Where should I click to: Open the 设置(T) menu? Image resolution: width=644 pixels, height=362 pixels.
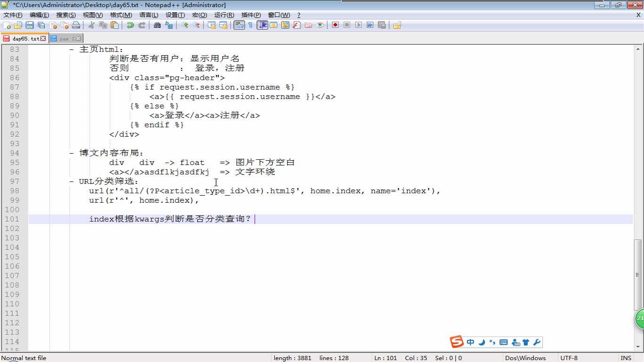175,15
